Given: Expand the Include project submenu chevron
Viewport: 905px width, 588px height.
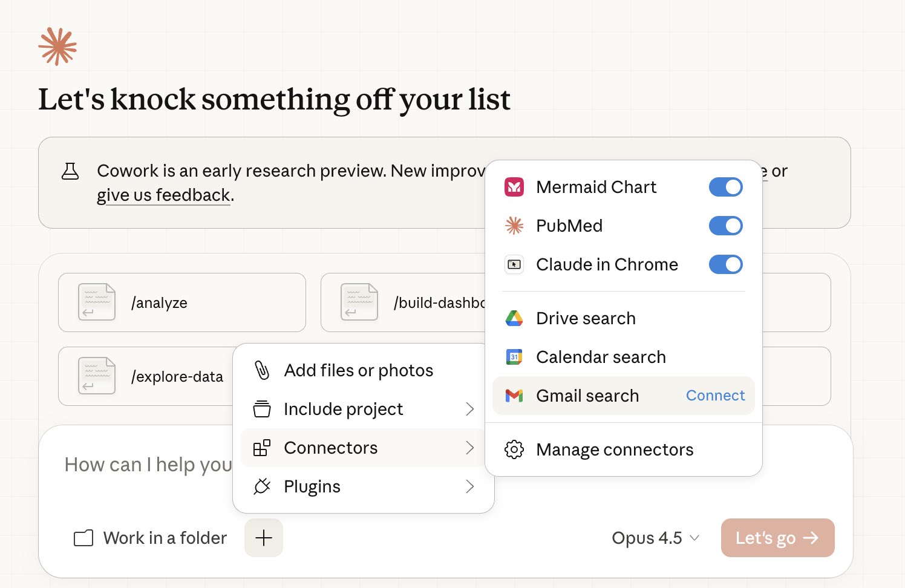Looking at the screenshot, I should tap(469, 409).
